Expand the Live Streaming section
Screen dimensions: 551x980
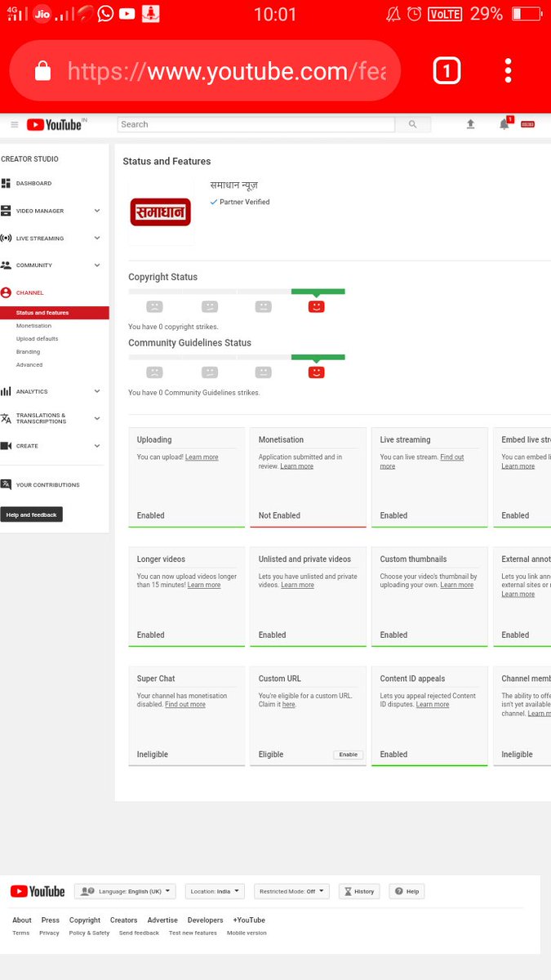[97, 238]
